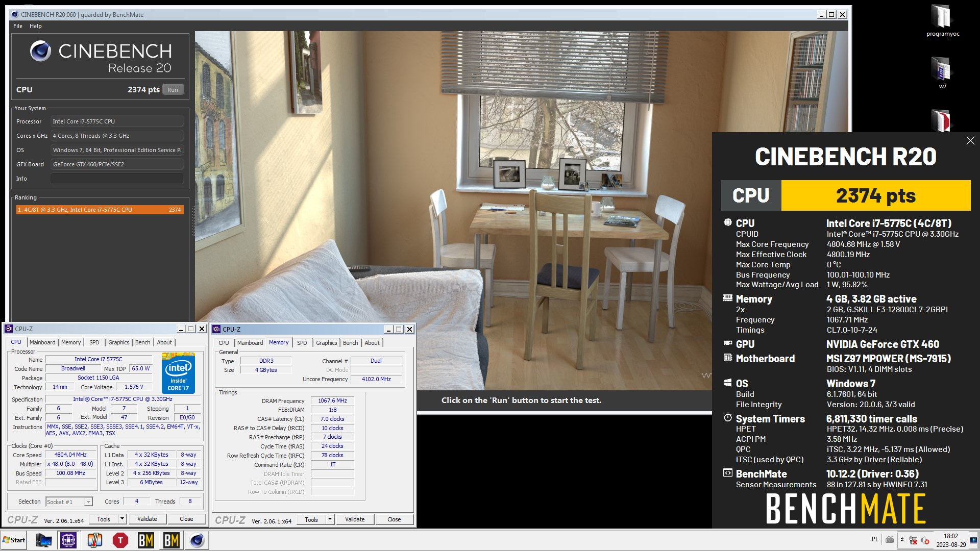Click the Info input field
Image resolution: width=980 pixels, height=551 pixels.
pyautogui.click(x=117, y=179)
